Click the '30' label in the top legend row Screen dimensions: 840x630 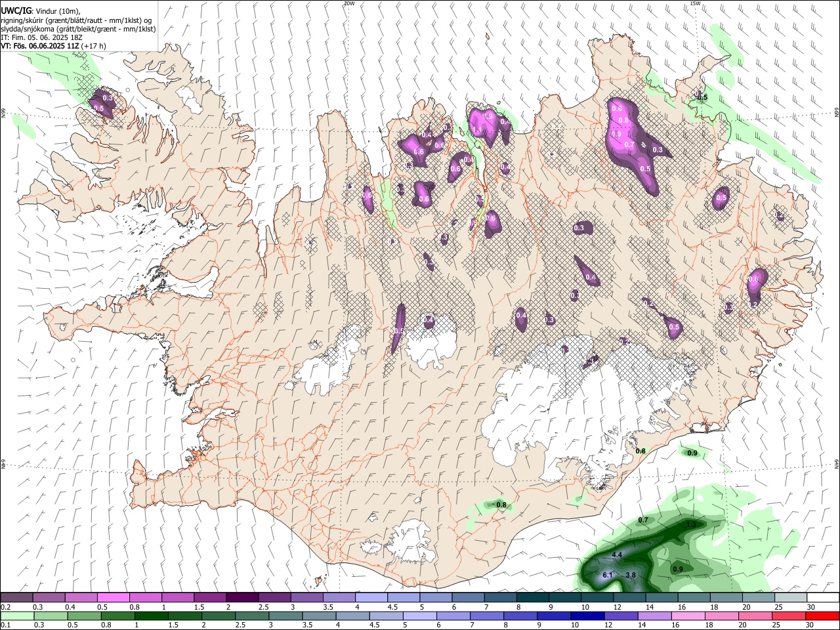[x=811, y=607]
